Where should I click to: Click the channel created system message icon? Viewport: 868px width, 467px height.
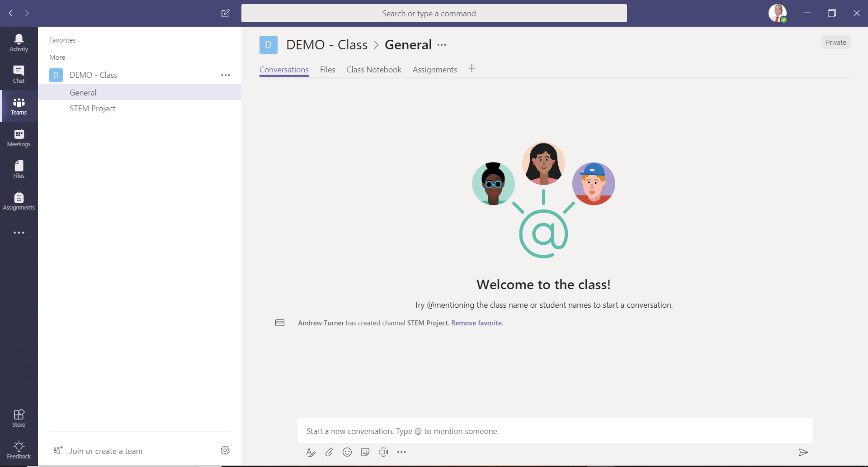(280, 323)
